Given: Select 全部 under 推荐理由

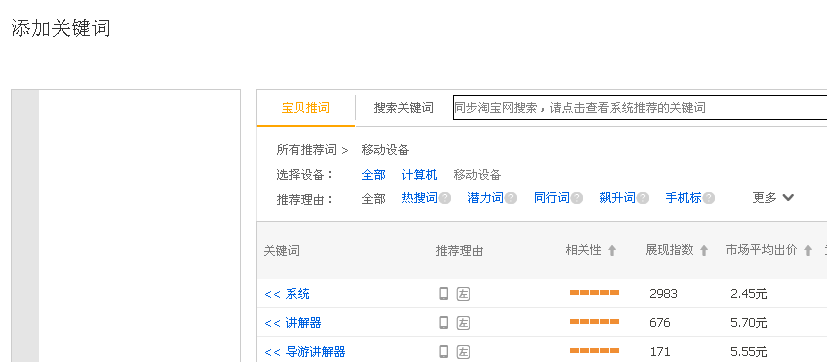Looking at the screenshot, I should point(373,198).
